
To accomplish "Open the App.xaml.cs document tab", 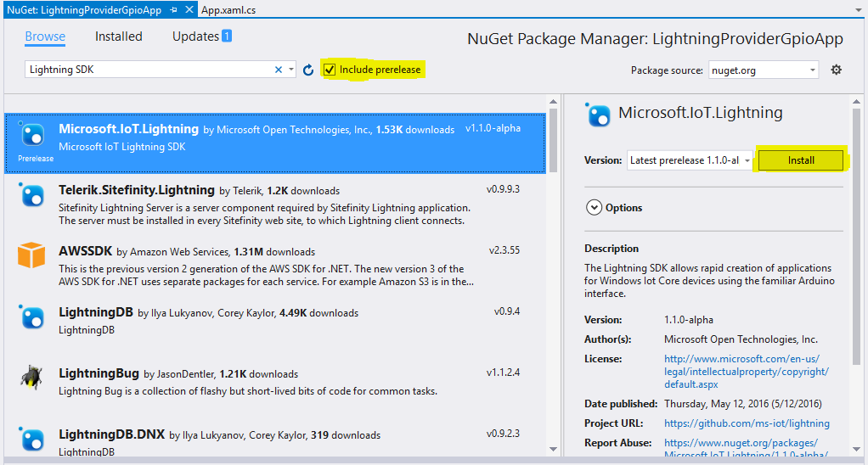I will [228, 10].
